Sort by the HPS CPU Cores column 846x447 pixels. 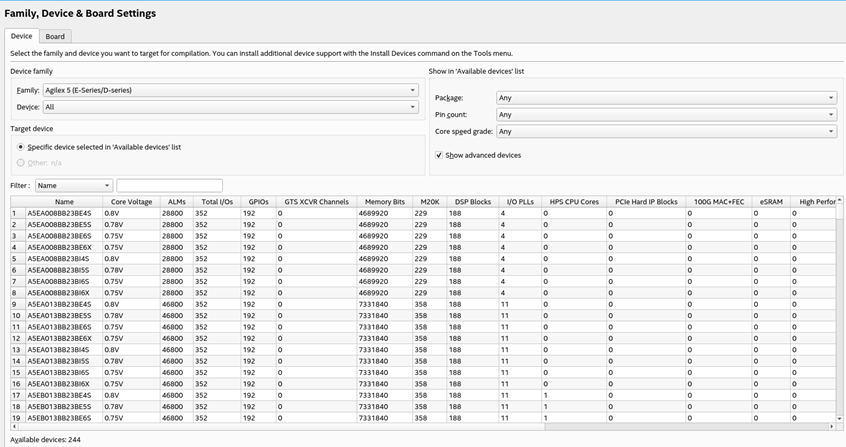click(573, 202)
